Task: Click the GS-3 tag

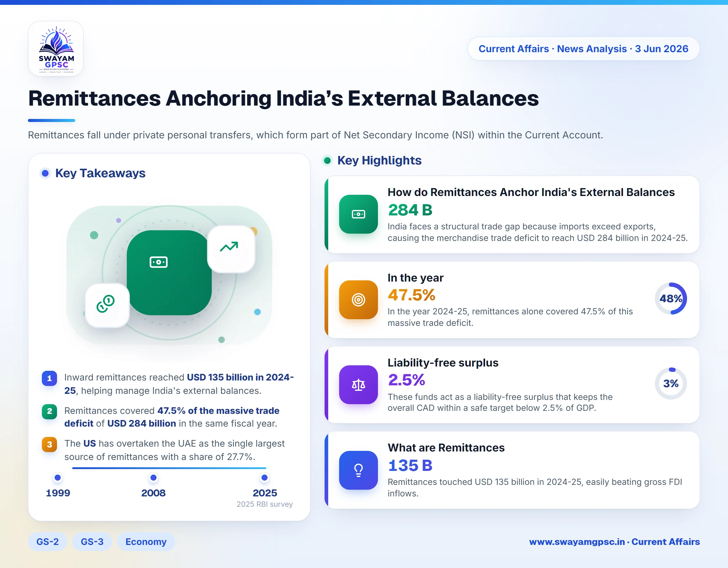Action: 92,542
